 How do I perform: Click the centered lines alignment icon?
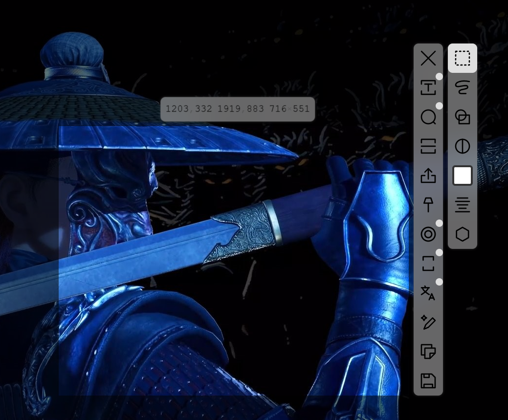point(463,205)
